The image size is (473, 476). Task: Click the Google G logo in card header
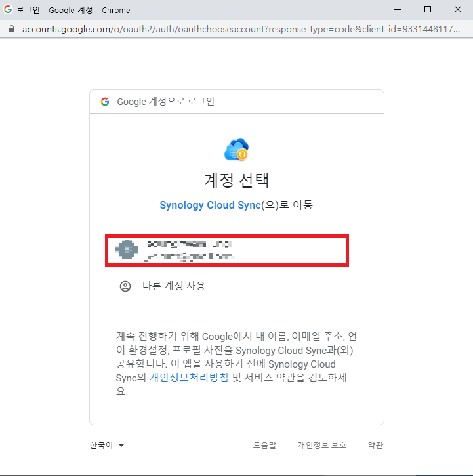tap(105, 102)
